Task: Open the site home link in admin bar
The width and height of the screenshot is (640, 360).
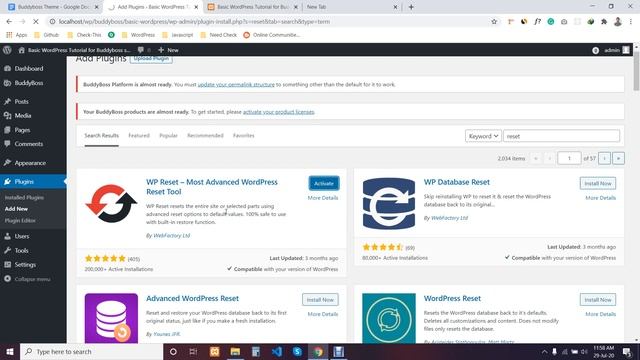Action: 75,50
